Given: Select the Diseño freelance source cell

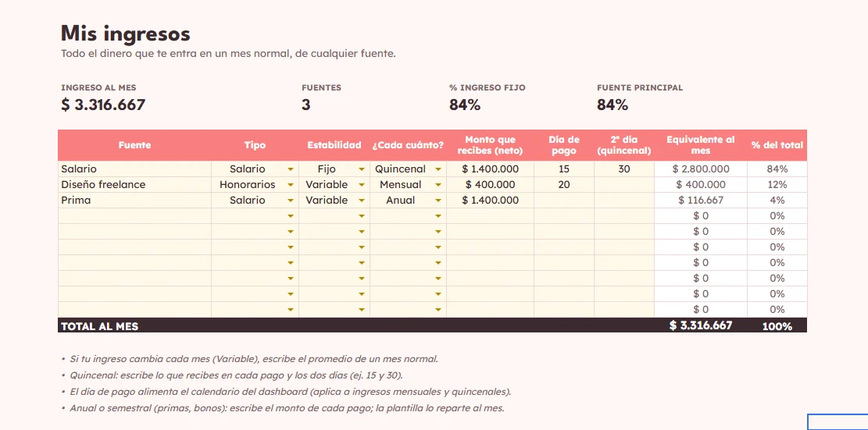Looking at the screenshot, I should pos(134,185).
